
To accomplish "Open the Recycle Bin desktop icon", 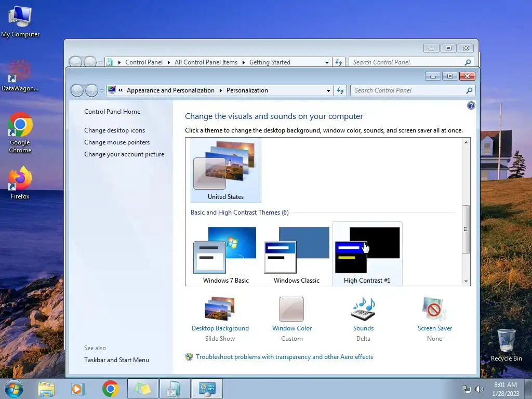I will point(506,345).
